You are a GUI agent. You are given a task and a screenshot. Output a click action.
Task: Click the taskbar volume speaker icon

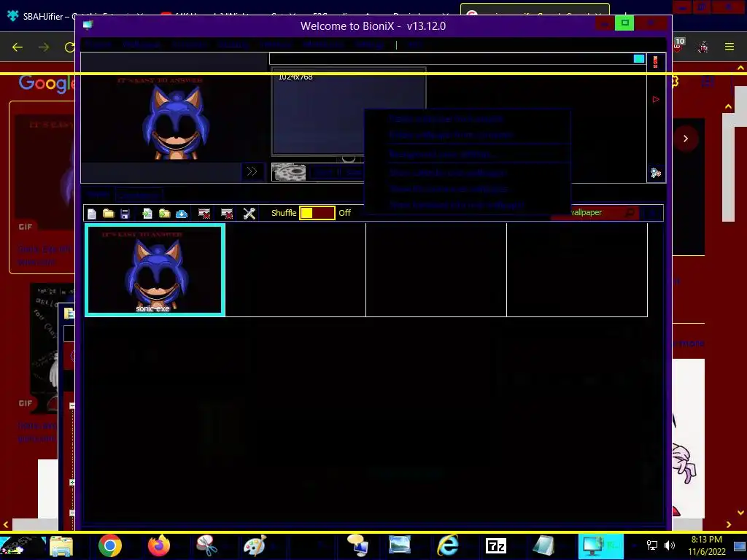point(670,545)
